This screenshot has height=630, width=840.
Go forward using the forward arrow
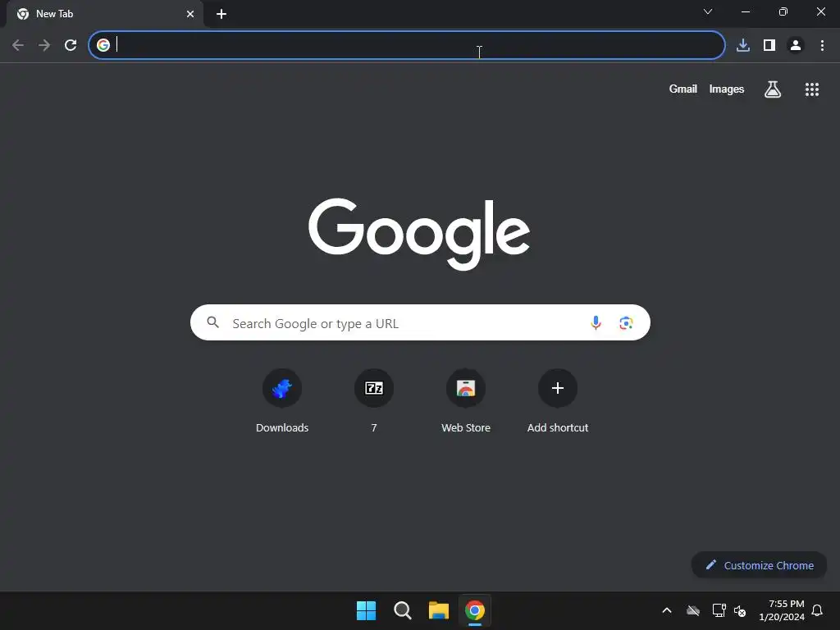(x=44, y=45)
